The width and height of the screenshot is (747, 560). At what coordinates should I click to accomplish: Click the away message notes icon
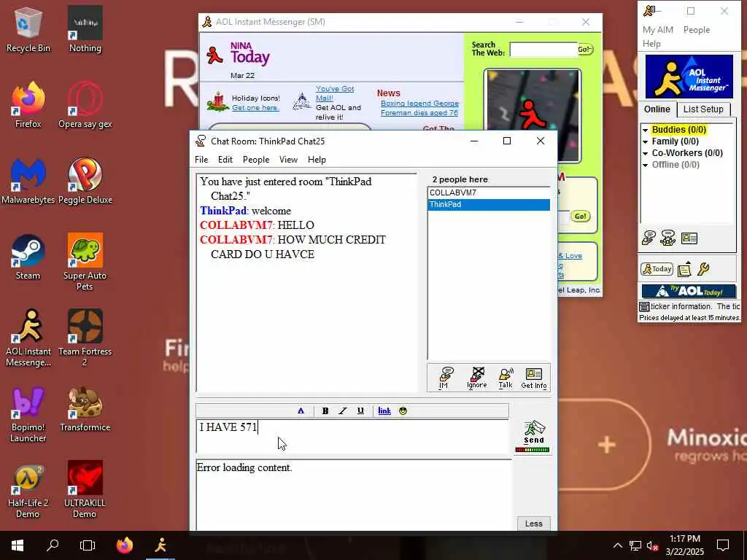tap(684, 269)
